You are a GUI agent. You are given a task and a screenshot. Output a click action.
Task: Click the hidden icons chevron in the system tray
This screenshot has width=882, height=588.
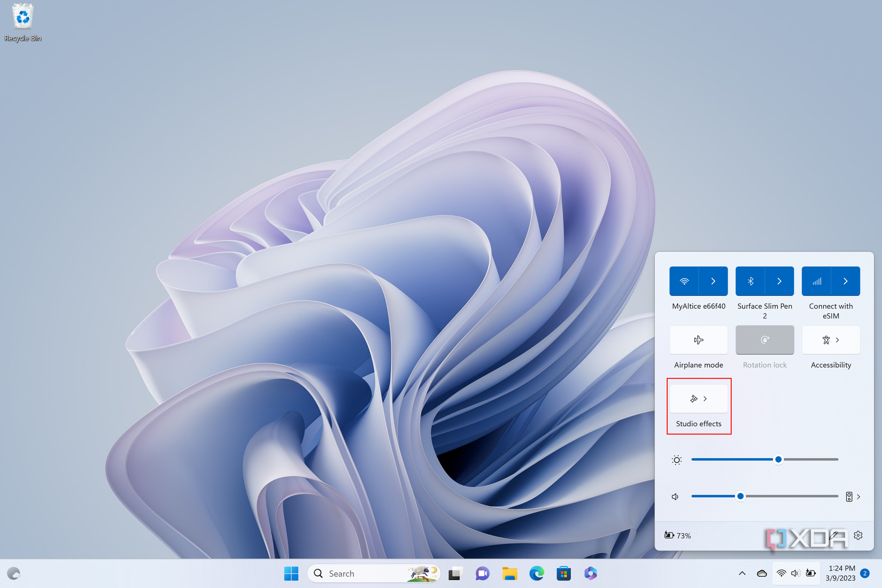742,573
